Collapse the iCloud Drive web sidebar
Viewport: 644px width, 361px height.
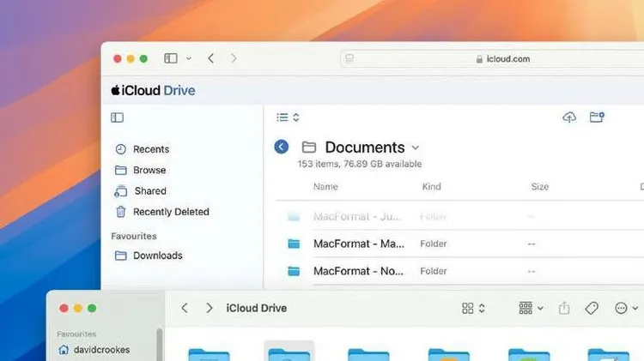coord(117,117)
